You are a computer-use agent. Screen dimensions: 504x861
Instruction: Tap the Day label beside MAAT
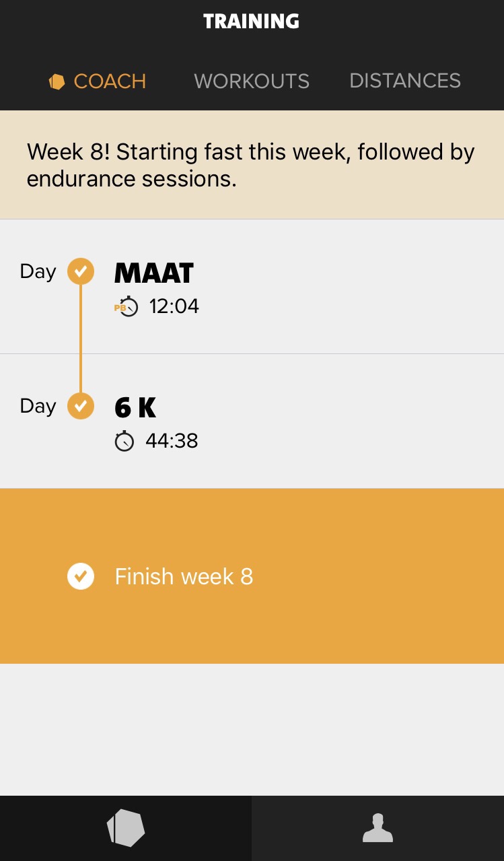click(x=38, y=272)
